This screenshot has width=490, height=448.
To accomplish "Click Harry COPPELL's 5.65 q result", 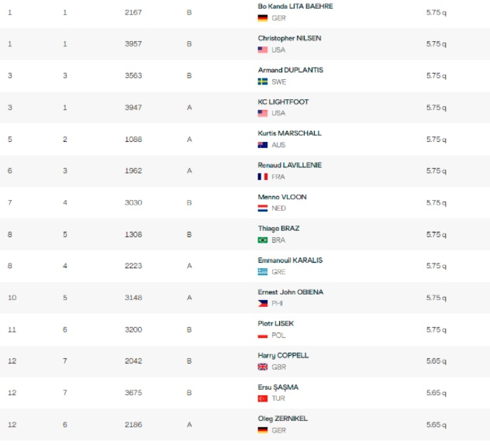I will tap(437, 361).
